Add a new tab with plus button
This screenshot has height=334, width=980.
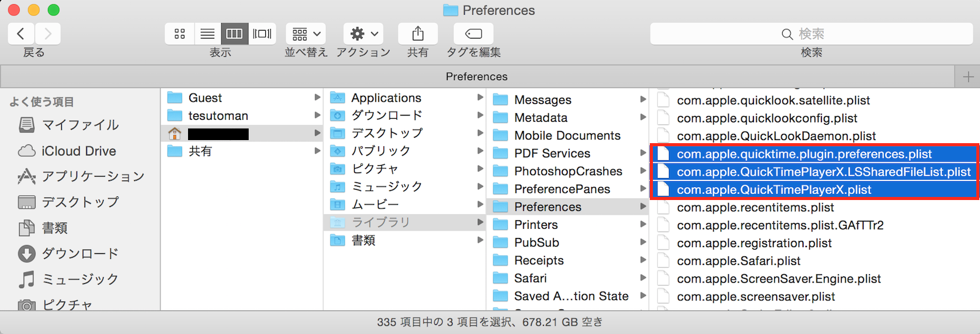pos(968,76)
